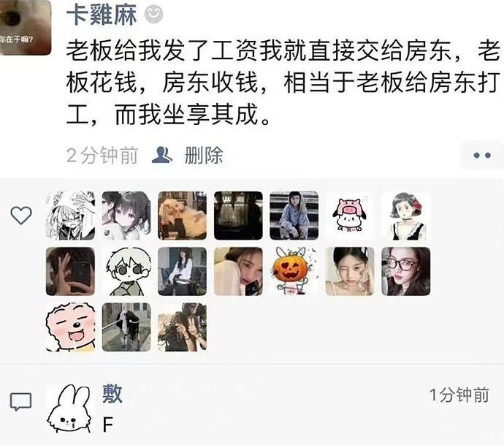
Task: Tap the comment bubble icon
Action: point(21,402)
